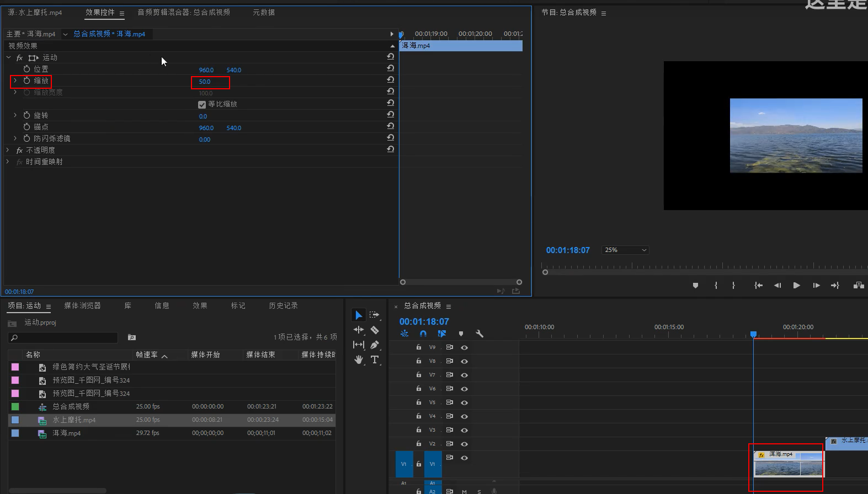The image size is (868, 494).
Task: Step back one frame
Action: click(x=778, y=285)
